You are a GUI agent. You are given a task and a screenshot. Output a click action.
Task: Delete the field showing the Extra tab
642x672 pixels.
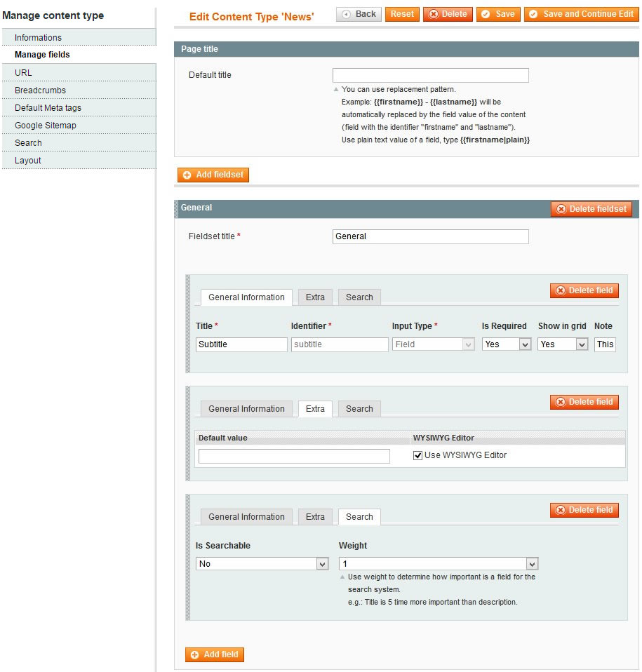[x=584, y=402]
